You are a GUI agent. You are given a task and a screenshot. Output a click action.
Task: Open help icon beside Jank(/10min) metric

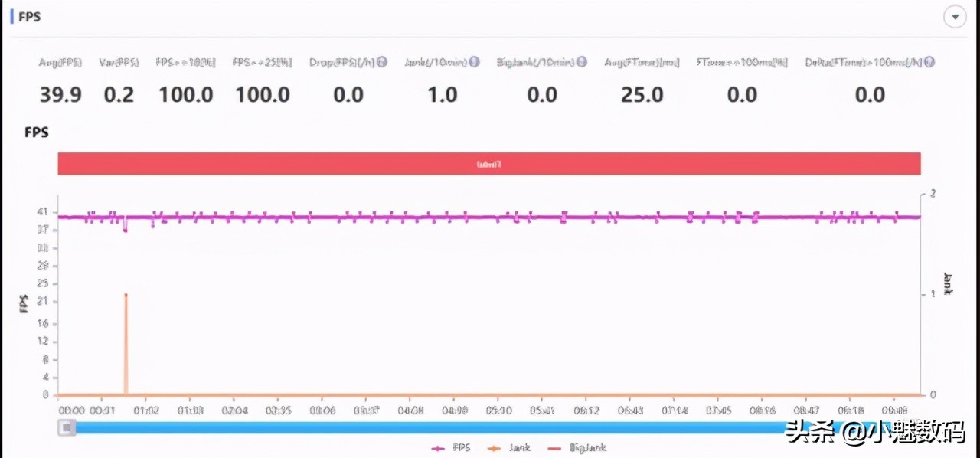pos(475,62)
